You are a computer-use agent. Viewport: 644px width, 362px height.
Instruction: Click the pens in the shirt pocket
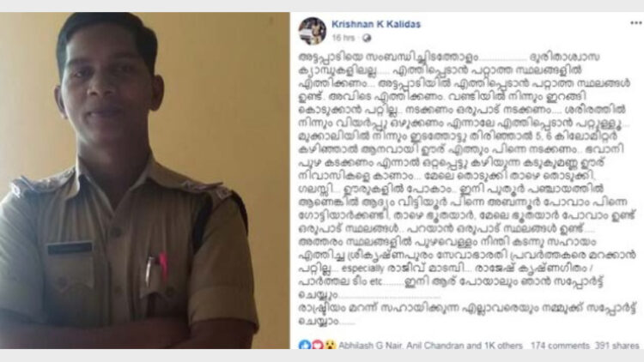(x=156, y=268)
